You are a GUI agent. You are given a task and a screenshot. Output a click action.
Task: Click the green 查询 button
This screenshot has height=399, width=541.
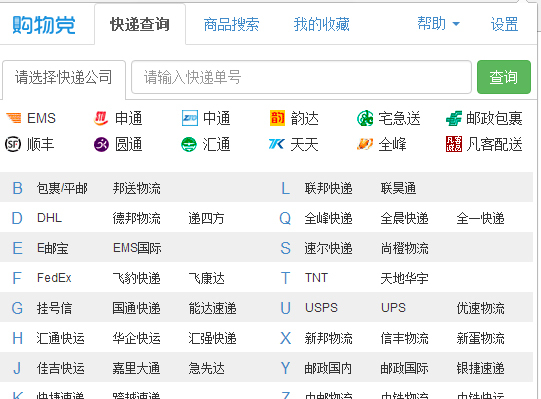[504, 77]
